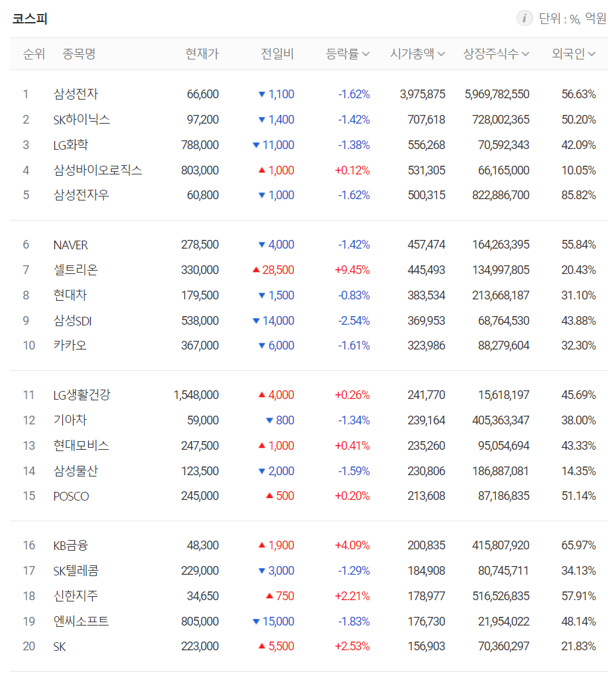Image resolution: width=616 pixels, height=679 pixels.
Task: Open the SK stock link in row 20
Action: pos(59,646)
